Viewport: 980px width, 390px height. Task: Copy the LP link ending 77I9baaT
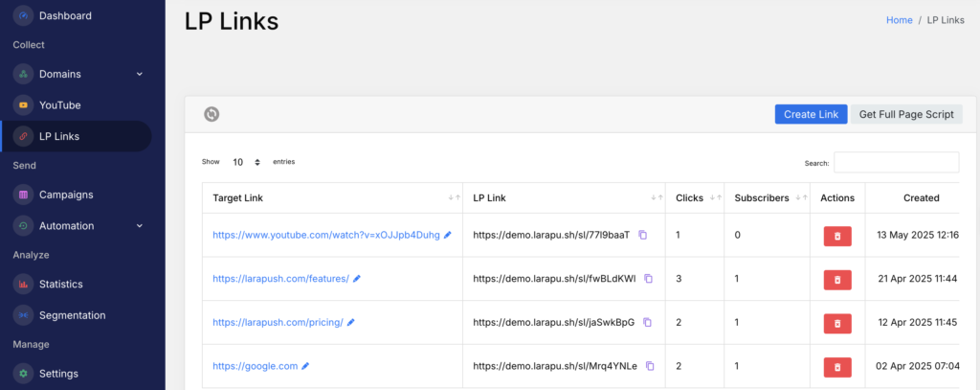pyautogui.click(x=642, y=236)
